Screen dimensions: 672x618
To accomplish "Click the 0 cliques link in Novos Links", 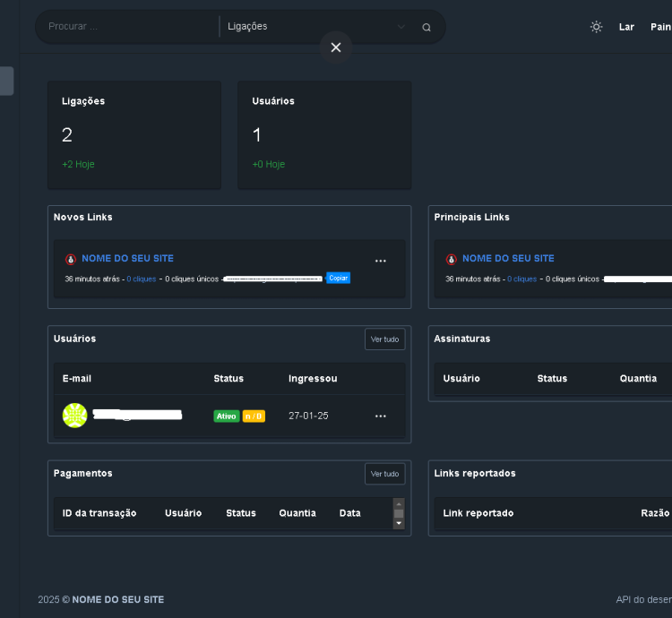I will [141, 279].
